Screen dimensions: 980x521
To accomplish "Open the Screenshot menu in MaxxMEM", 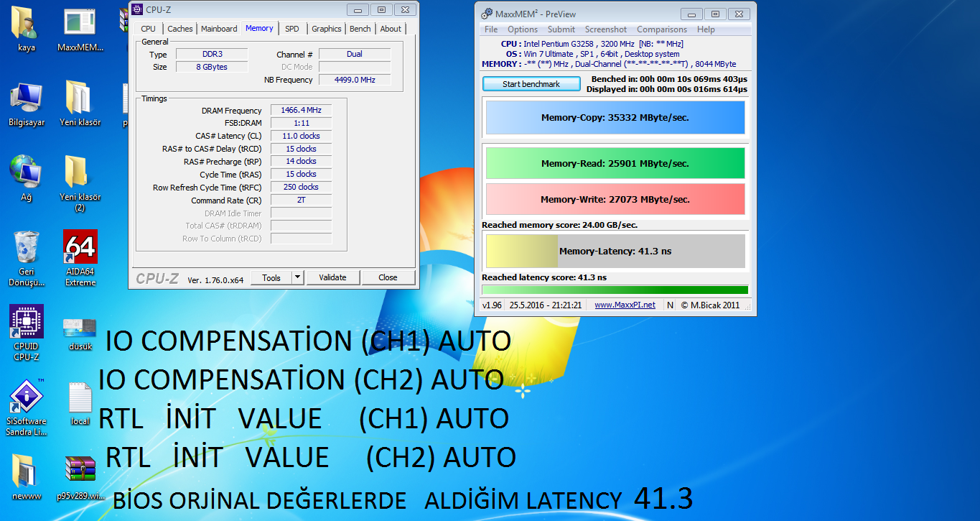I will (606, 29).
